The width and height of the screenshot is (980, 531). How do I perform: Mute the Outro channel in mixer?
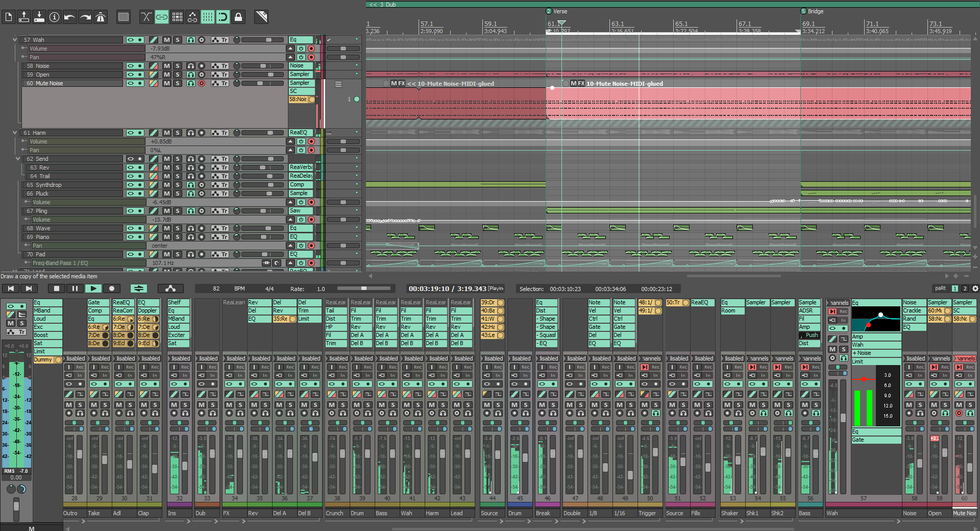(69, 404)
